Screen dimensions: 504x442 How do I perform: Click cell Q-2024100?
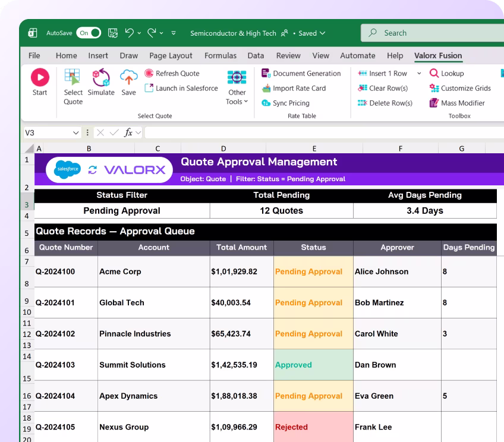click(66, 271)
